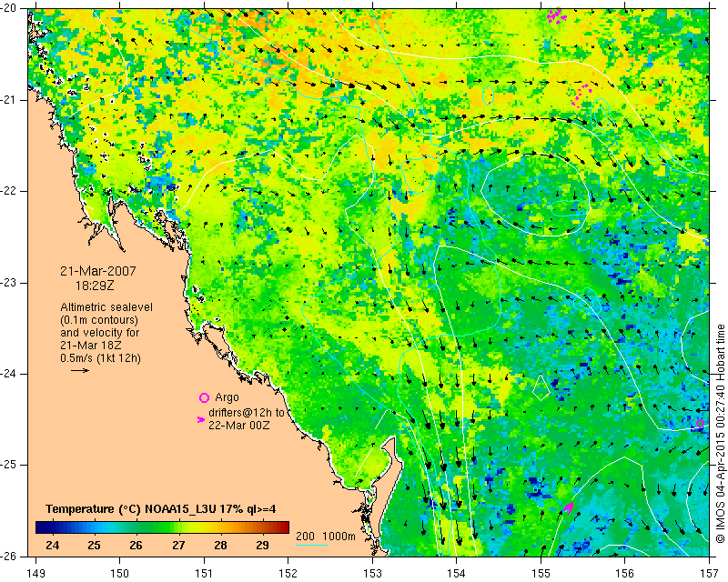Click the orange section of the color bar above 28
The image size is (728, 582).
(x=221, y=527)
